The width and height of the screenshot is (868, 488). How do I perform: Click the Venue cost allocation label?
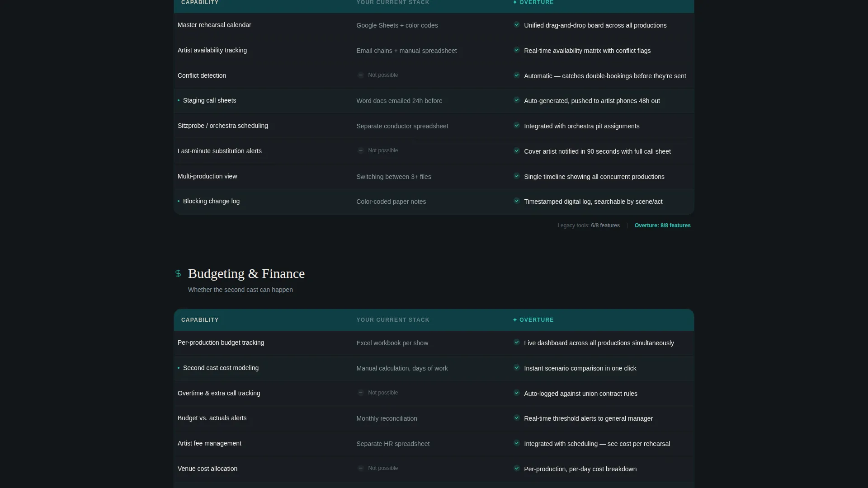pos(208,469)
